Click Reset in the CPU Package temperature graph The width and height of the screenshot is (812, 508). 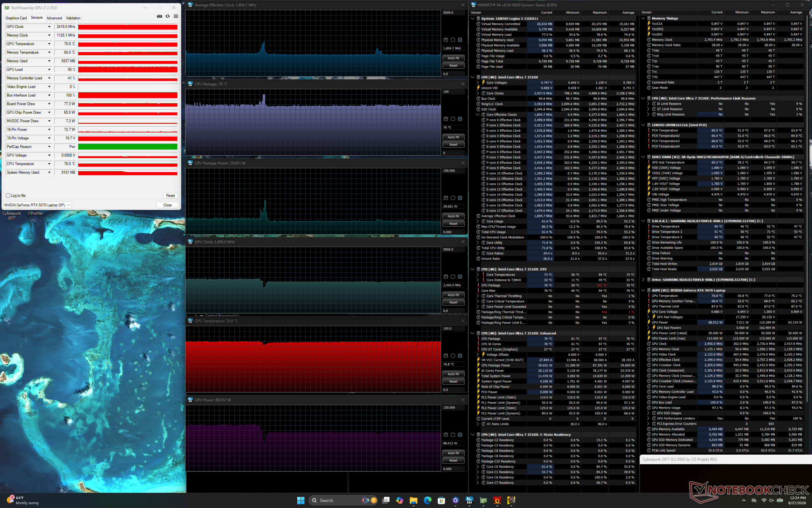tap(453, 144)
